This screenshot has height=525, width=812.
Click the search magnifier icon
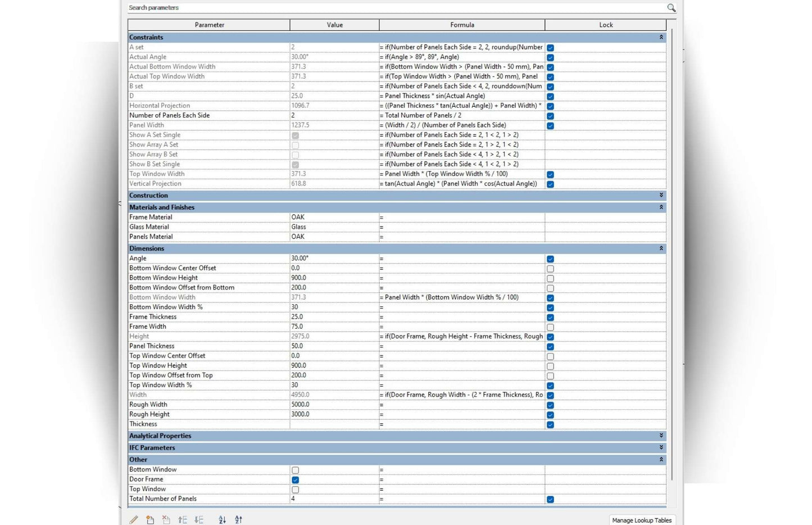click(671, 8)
